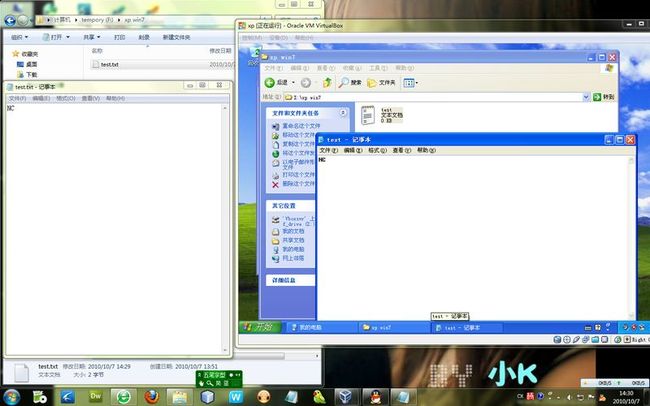Image resolution: width=650 pixels, height=406 pixels.
Task: Click Delete this file red X task link
Action: (294, 184)
